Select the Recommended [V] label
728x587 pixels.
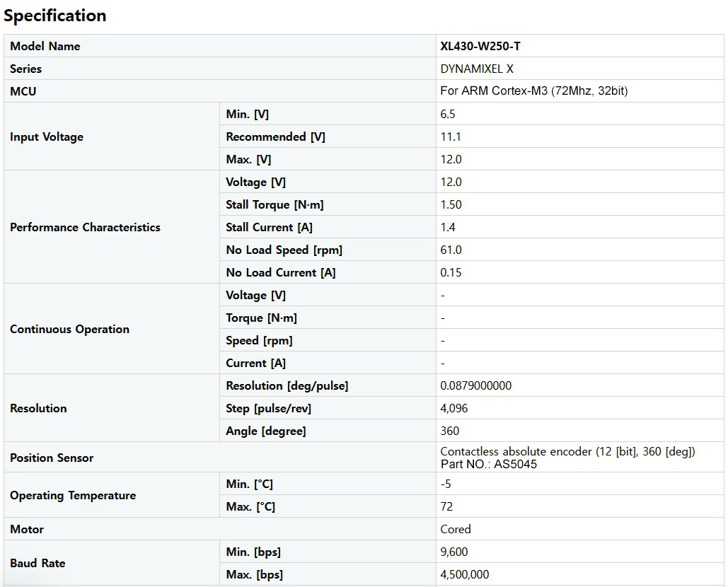(275, 136)
